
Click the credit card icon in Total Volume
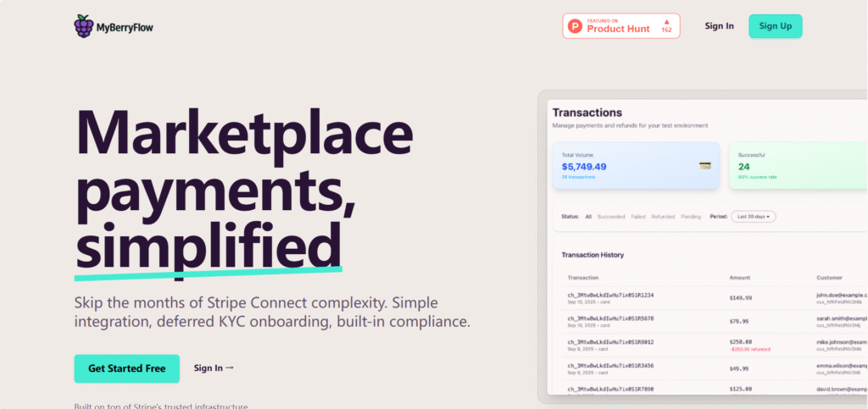coord(704,165)
